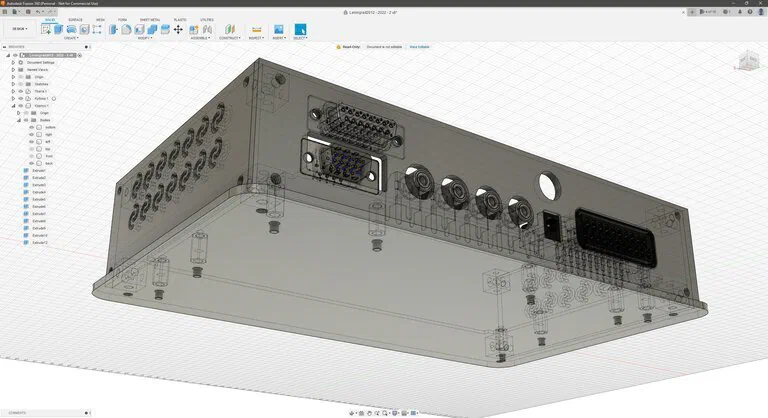The width and height of the screenshot is (768, 418).
Task: Select the Create Sketch tool
Action: [x=46, y=29]
